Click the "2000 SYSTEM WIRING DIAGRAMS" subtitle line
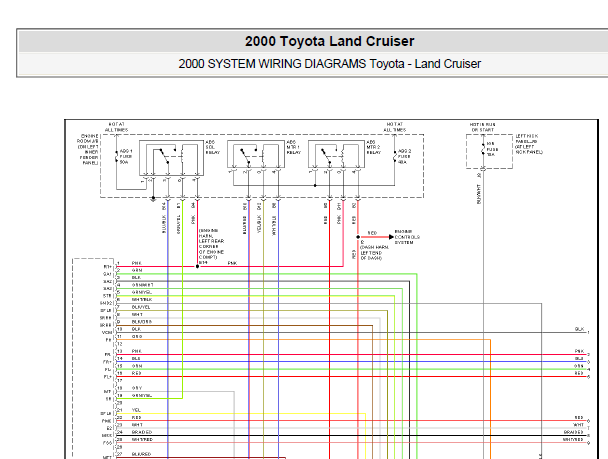The height and width of the screenshot is (459, 608). [329, 64]
